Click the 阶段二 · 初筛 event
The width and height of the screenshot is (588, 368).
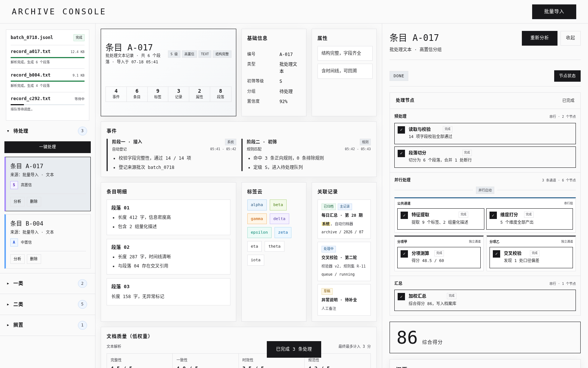pyautogui.click(x=306, y=155)
